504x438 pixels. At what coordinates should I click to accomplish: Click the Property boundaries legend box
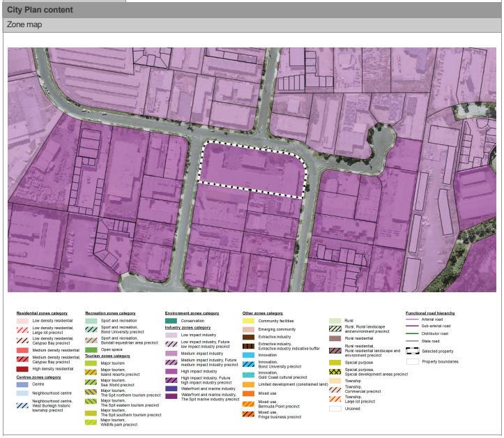pos(413,362)
